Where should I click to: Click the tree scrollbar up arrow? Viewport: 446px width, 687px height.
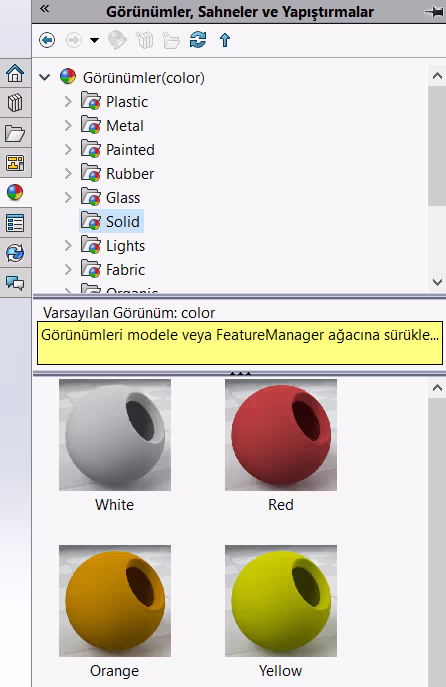437,76
